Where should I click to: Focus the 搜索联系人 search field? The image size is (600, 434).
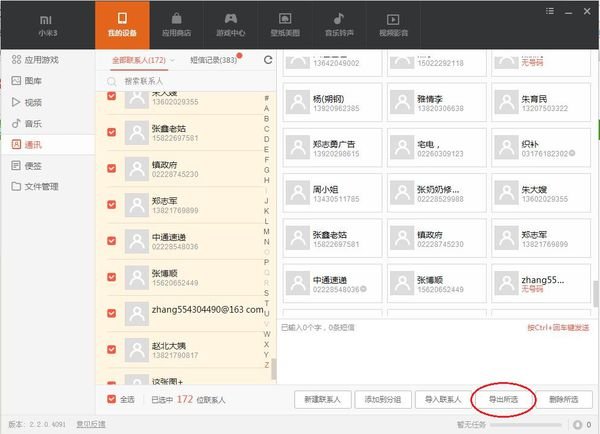tap(185, 81)
